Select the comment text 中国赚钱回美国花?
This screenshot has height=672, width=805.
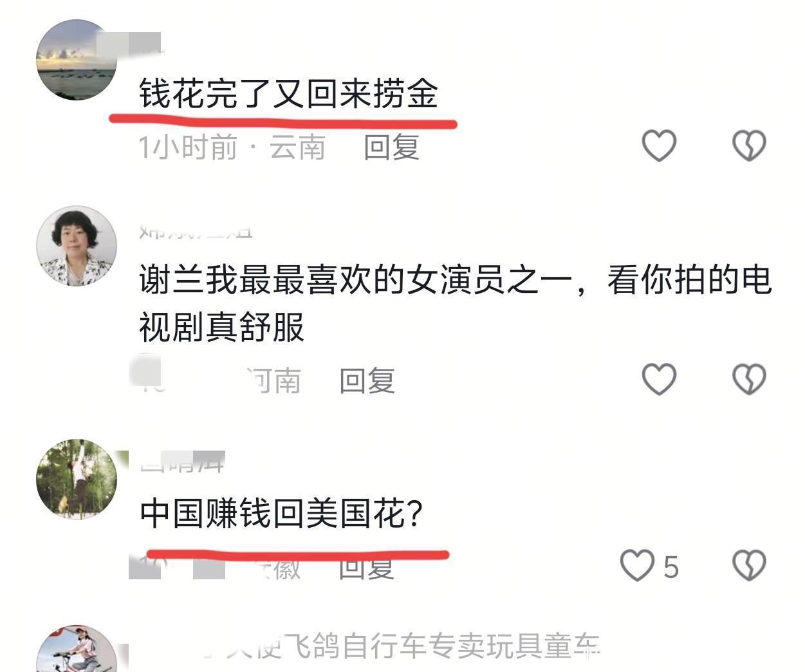[x=282, y=514]
